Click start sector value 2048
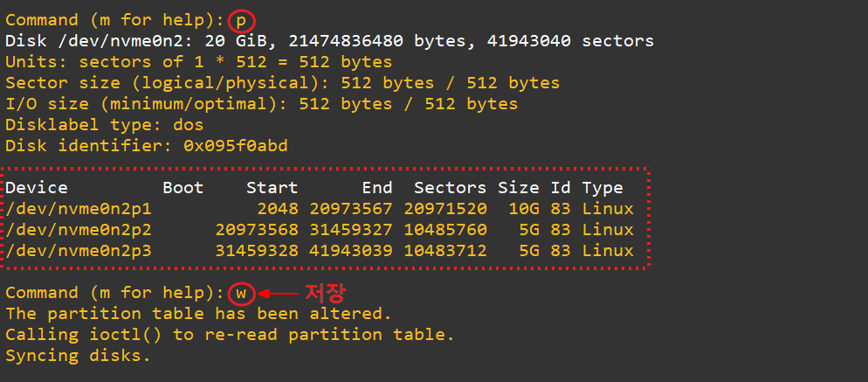The image size is (868, 382). click(x=278, y=209)
